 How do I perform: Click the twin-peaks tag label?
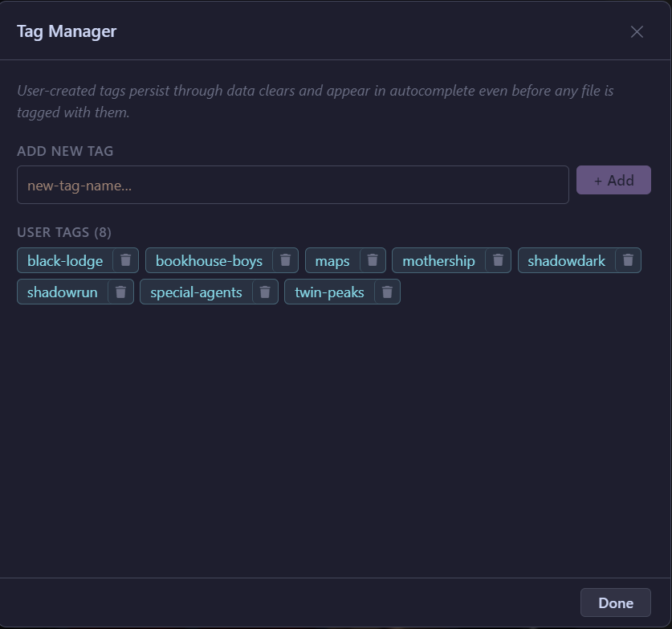329,292
